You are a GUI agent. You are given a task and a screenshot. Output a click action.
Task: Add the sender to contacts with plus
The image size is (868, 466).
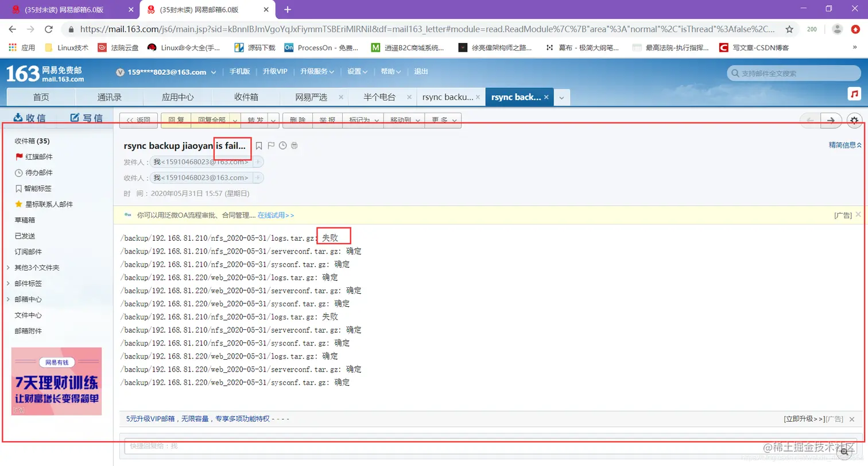pos(258,162)
